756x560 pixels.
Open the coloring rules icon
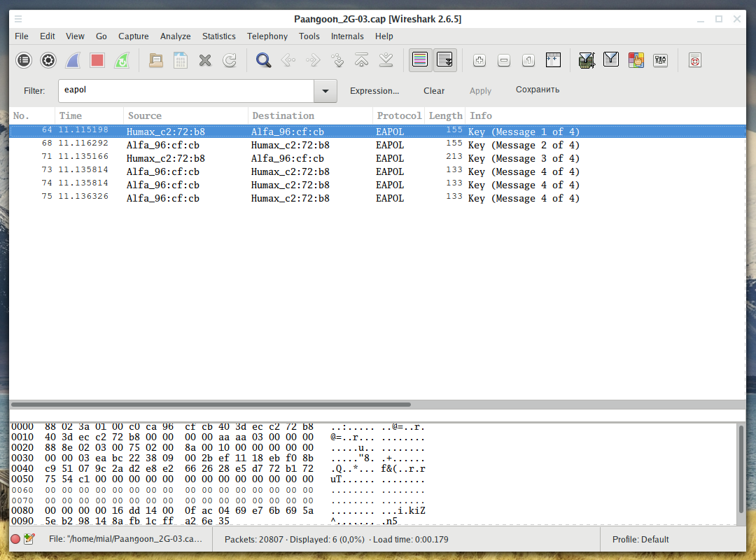636,60
